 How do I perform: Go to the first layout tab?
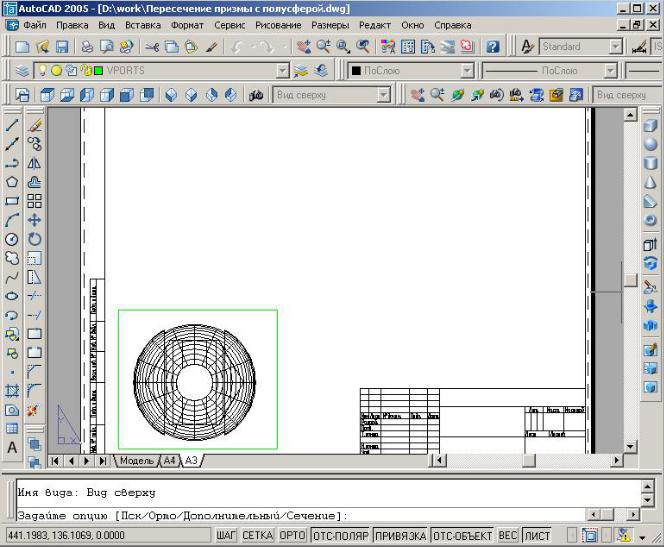click(55, 461)
